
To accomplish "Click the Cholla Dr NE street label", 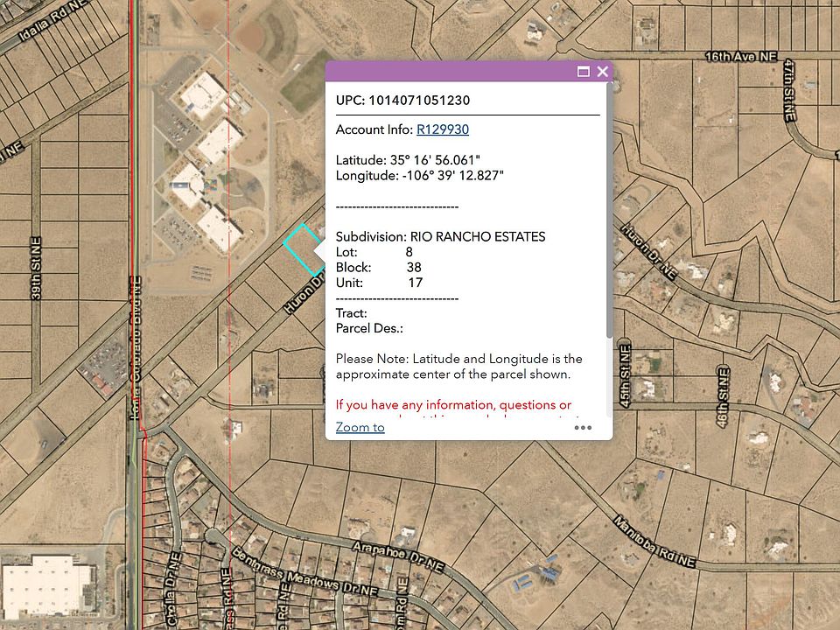I will tap(172, 589).
